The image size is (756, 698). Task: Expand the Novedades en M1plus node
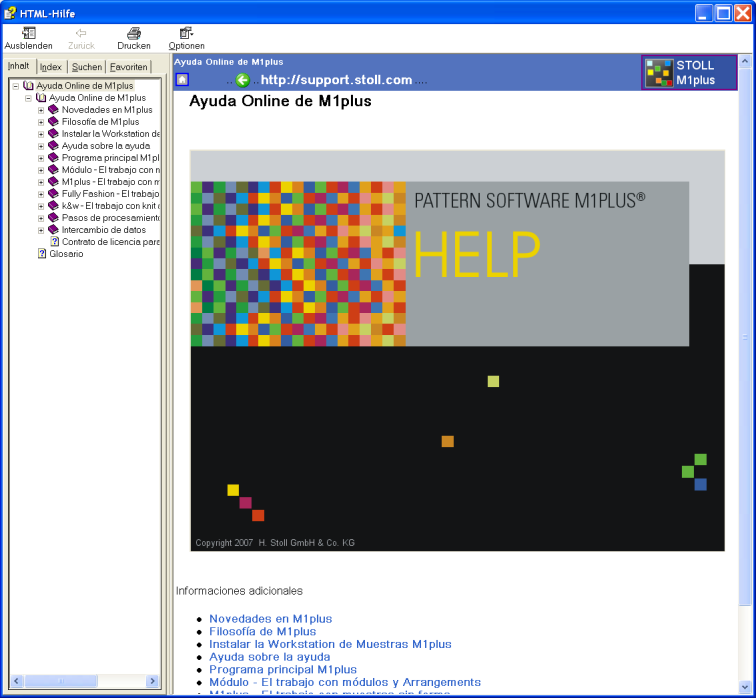(41, 110)
